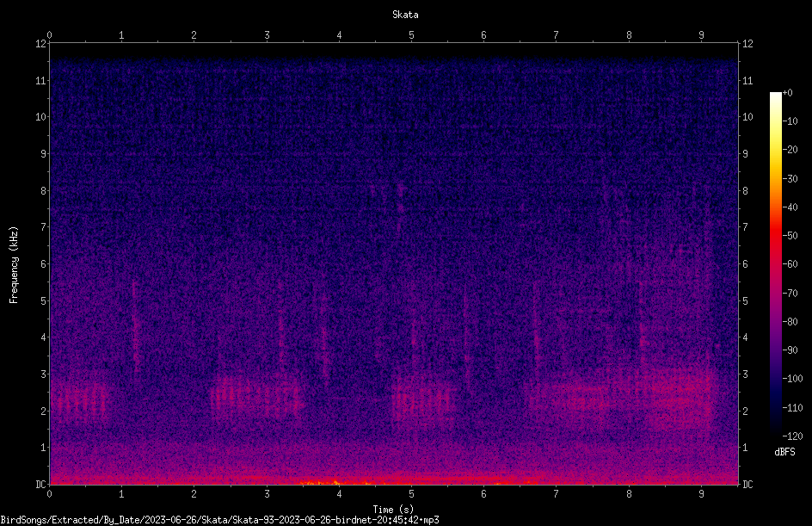This screenshot has width=812, height=526.
Task: Click "2" on the bottom time axis
Action: click(194, 494)
